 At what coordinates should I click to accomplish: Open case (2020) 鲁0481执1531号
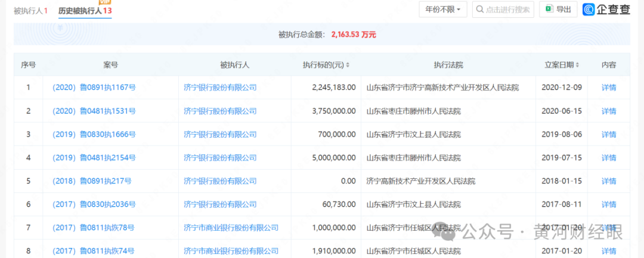pos(94,111)
